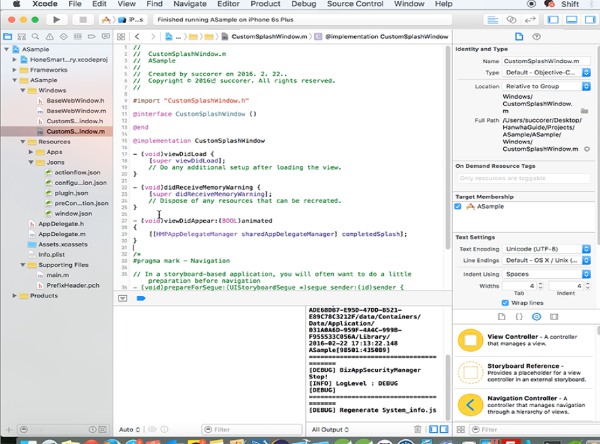Select the BaseWebWindow.h file
Screen dimensions: 600x444
click(75, 101)
